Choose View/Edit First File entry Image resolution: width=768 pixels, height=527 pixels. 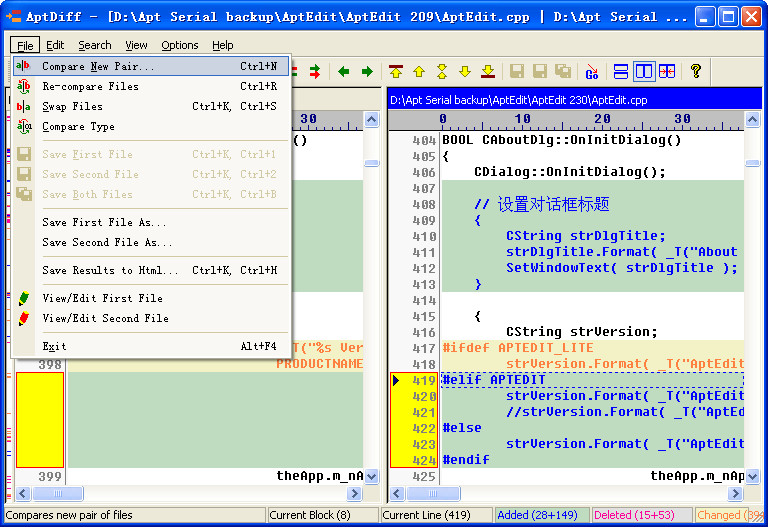[x=151, y=298]
